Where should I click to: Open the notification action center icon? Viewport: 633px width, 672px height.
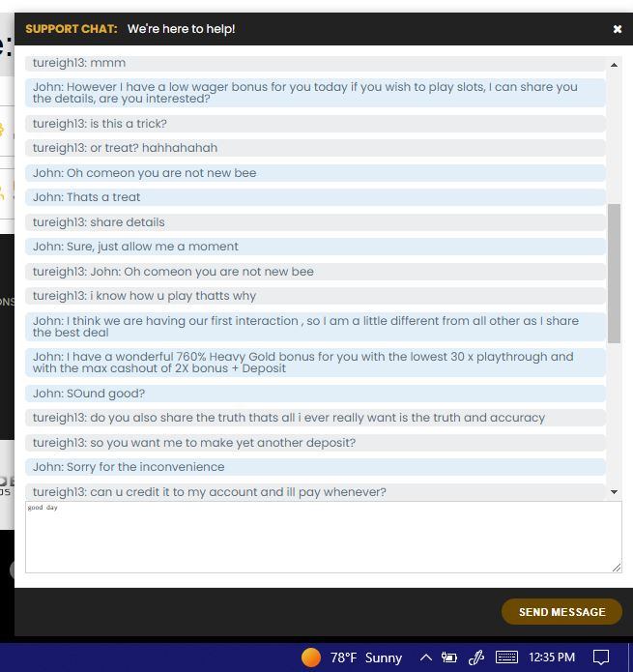(601, 657)
